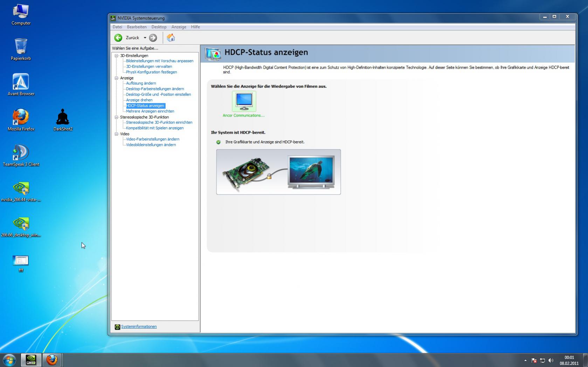Screen dimensions: 588x367
Task: Click the Firefox taskbar button
Action: click(52, 360)
